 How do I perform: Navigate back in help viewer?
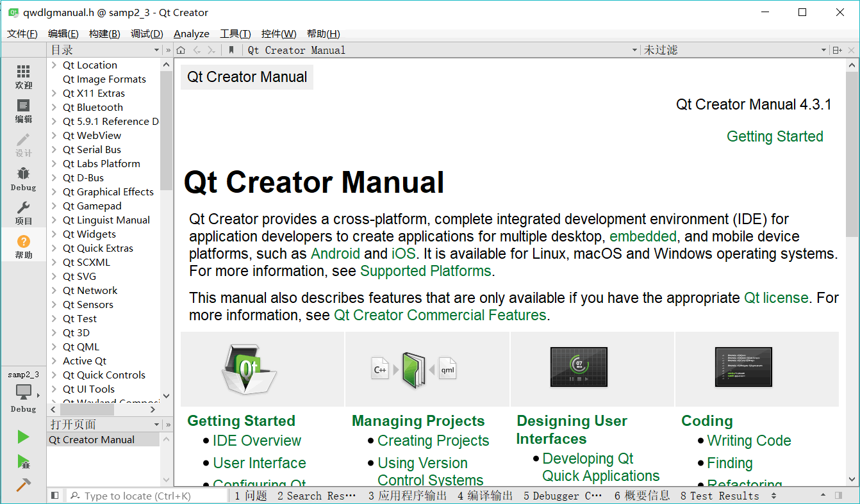[197, 50]
